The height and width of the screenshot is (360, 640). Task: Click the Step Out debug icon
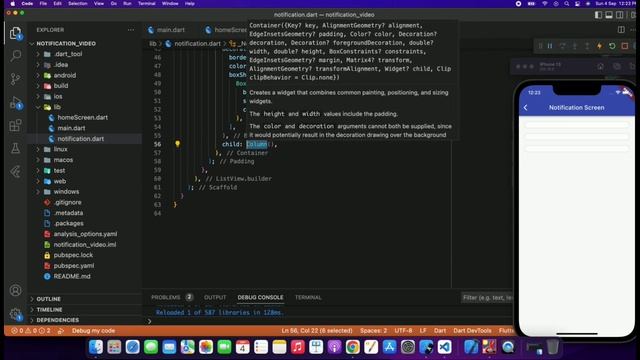(587, 46)
